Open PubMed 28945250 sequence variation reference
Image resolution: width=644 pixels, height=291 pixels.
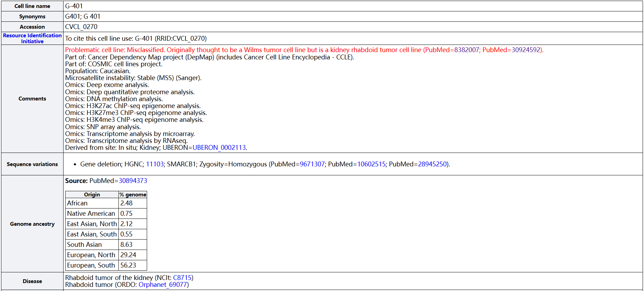click(432, 164)
